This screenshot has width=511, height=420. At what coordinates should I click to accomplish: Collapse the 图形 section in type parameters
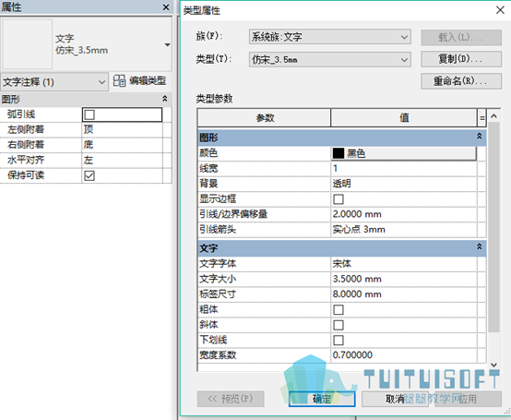point(480,136)
